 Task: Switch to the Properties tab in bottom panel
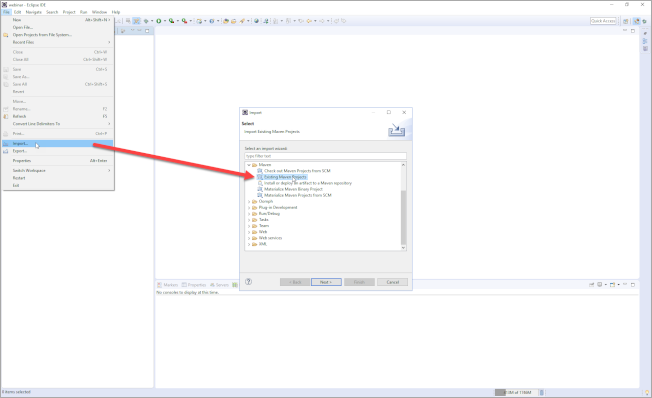(194, 285)
